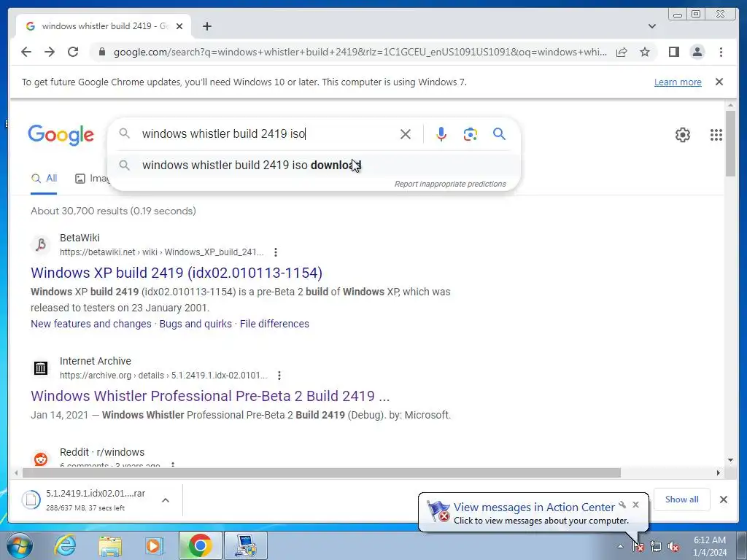Switch to Chrome taskbar button
The width and height of the screenshot is (747, 560).
pos(200,545)
